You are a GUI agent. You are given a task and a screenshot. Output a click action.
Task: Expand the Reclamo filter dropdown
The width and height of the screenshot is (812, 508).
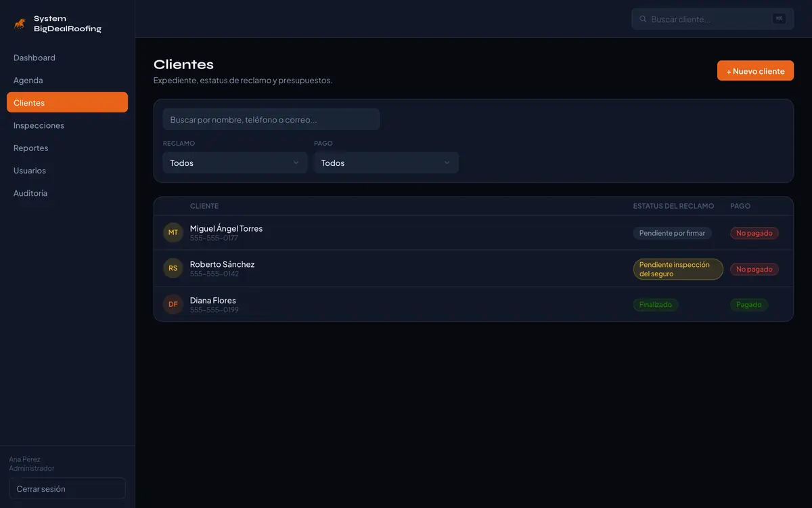(x=235, y=163)
